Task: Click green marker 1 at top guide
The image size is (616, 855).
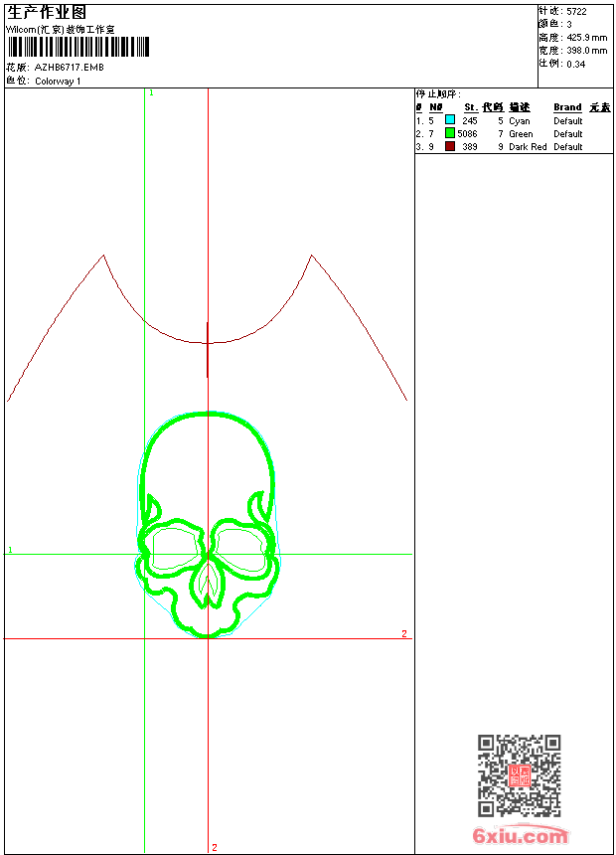Action: coord(151,92)
